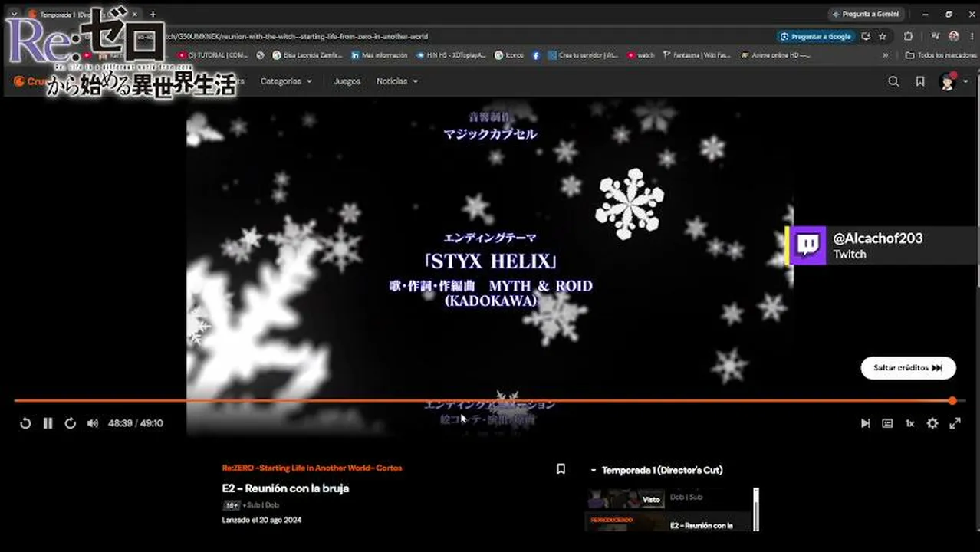Open the Crunchyroll watchlist bookmark in header
Screen dimensions: 980x552
click(920, 81)
